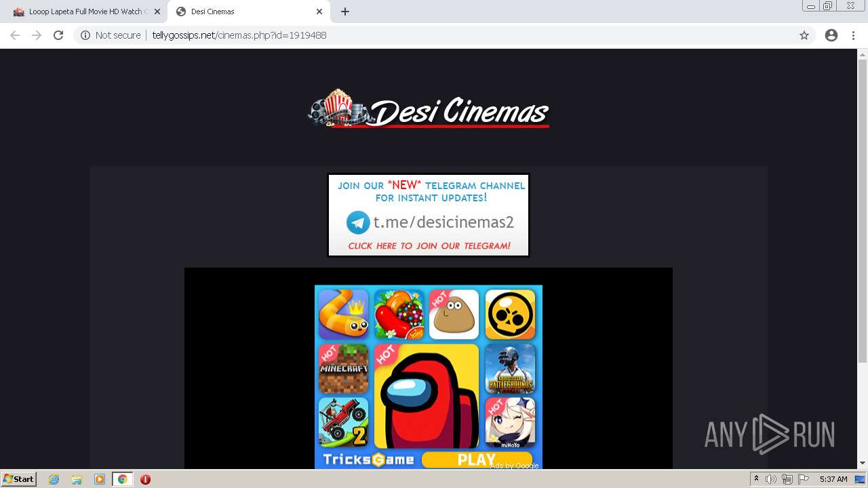Open the Chrome three-dot menu

click(853, 35)
